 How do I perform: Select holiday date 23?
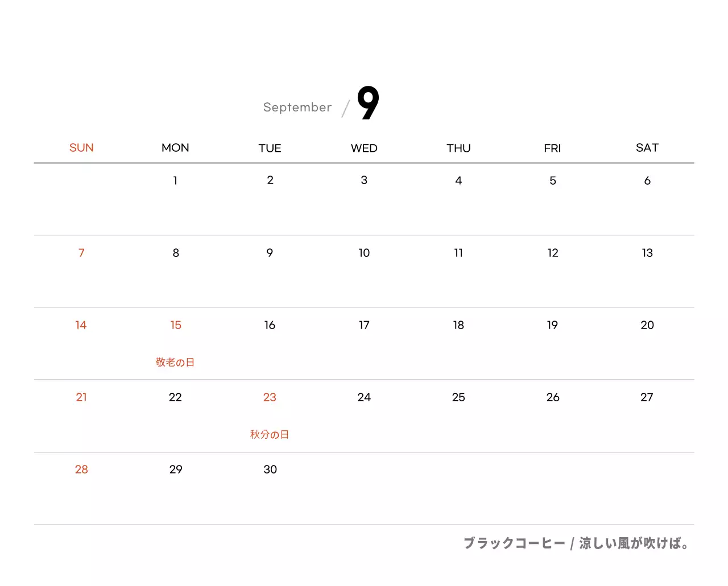point(270,397)
